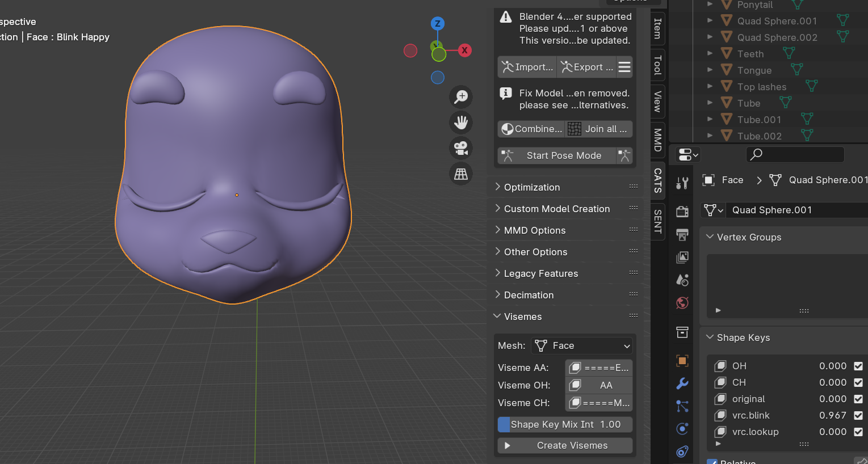Uncheck the vrc.blink shape key checkbox

(858, 415)
